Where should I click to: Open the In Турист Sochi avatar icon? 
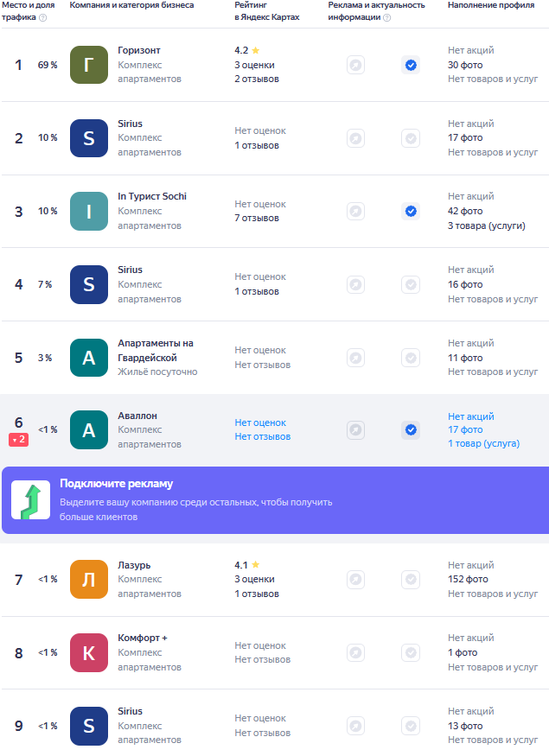pyautogui.click(x=89, y=211)
